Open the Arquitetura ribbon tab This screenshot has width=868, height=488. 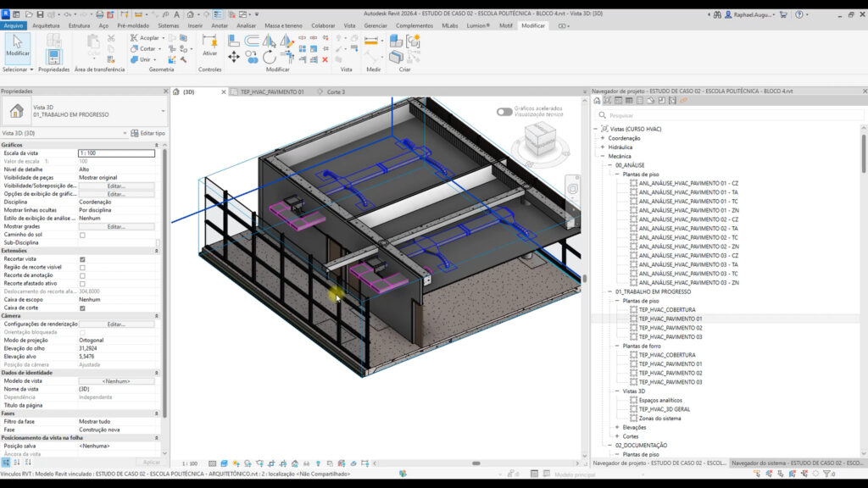coord(46,25)
